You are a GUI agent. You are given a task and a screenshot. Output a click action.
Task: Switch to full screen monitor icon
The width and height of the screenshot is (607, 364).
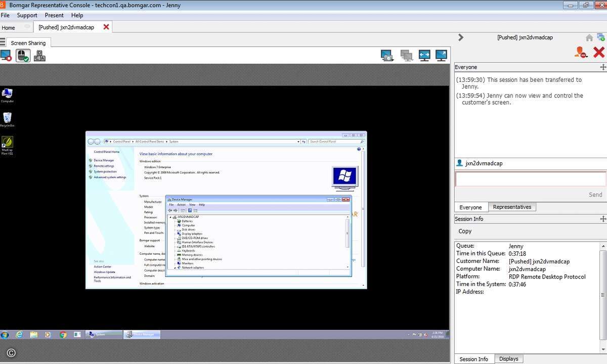tap(441, 56)
